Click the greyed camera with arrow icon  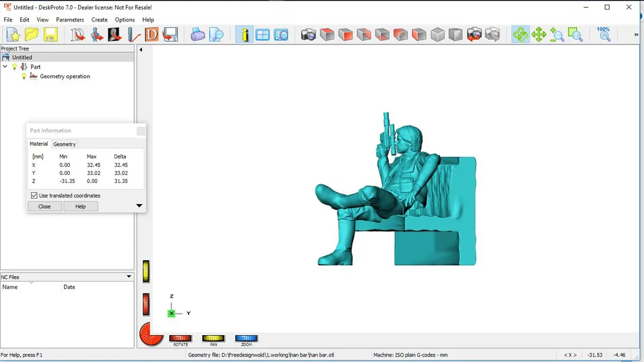point(493,35)
